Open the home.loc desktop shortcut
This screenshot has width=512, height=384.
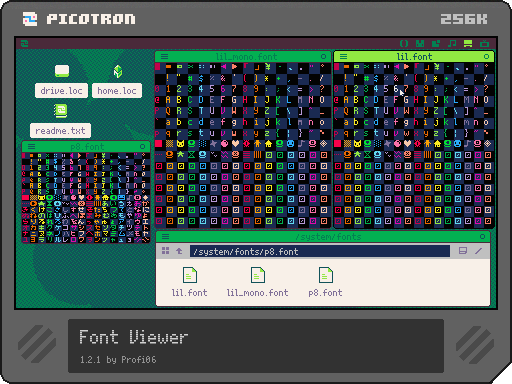(x=117, y=82)
